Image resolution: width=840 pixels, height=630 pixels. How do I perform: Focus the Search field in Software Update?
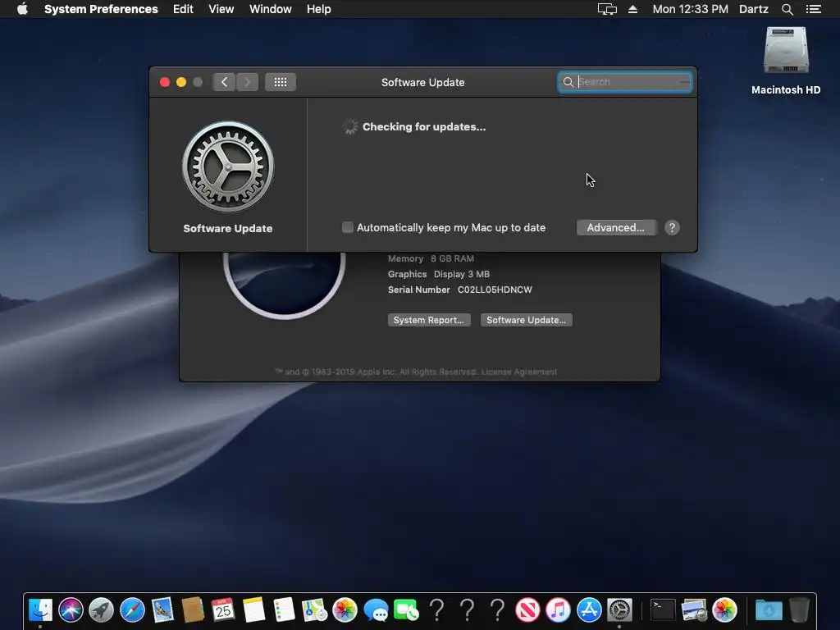pos(624,82)
